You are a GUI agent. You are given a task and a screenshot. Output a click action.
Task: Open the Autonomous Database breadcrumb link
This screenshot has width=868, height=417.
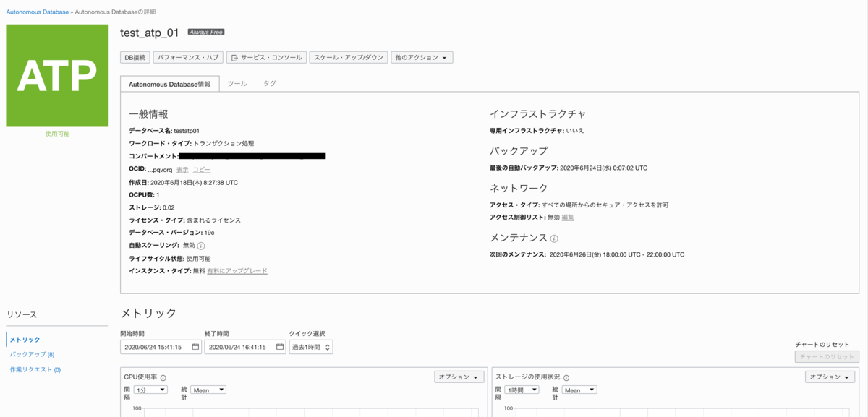pos(38,12)
